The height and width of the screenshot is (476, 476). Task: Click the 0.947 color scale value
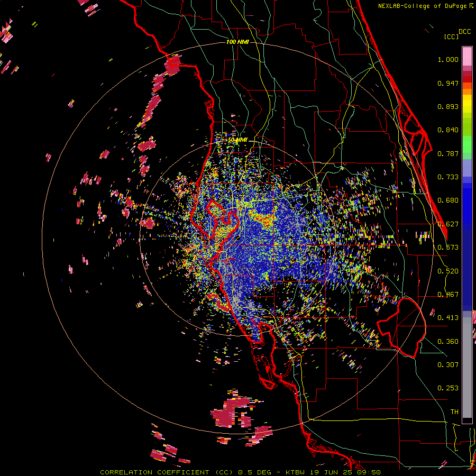(x=448, y=83)
